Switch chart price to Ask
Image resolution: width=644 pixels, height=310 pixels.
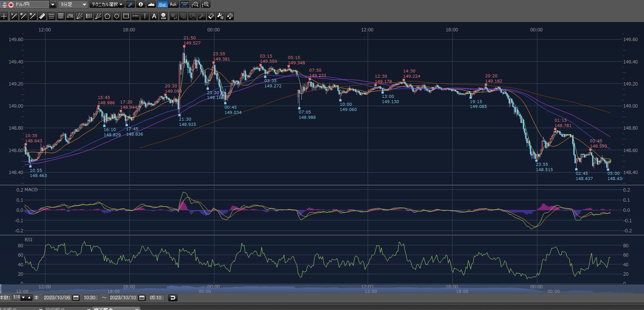[173, 4]
